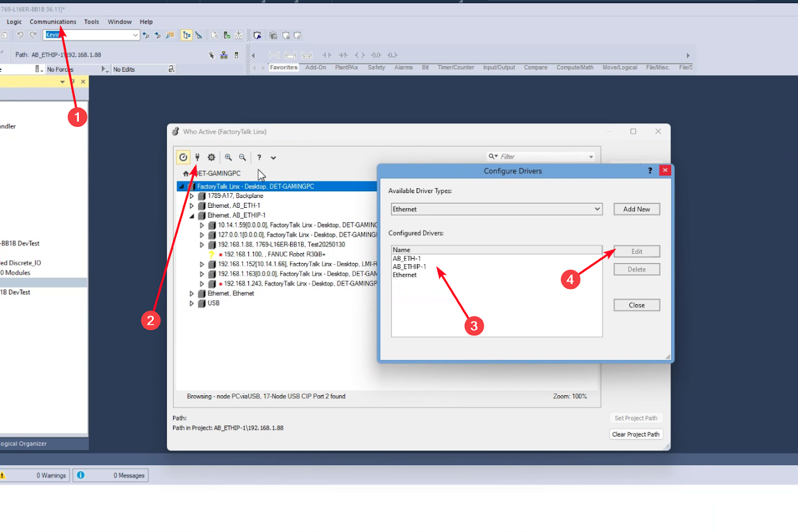
Task: Insert an Examine Off (XIO) contact
Action: point(343,55)
